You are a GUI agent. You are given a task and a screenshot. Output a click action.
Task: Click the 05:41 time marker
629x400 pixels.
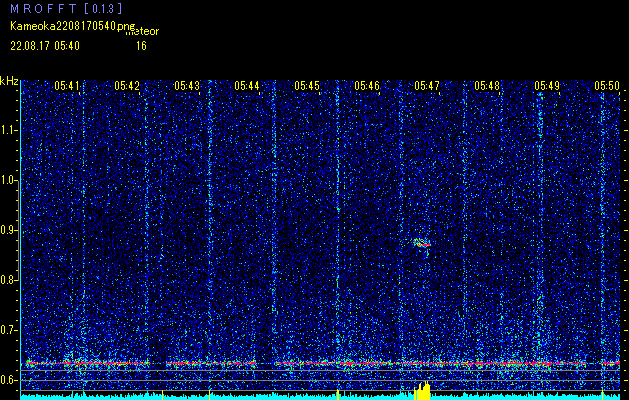coord(67,85)
